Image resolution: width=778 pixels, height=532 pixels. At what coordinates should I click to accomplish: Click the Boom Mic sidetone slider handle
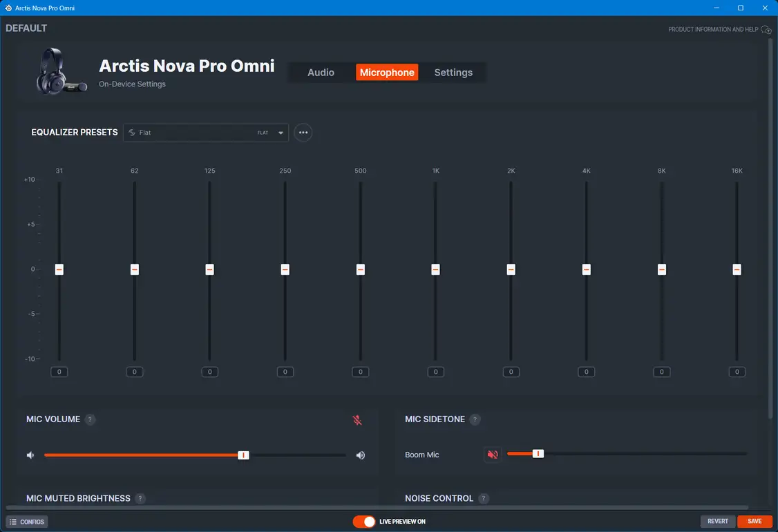click(x=538, y=454)
